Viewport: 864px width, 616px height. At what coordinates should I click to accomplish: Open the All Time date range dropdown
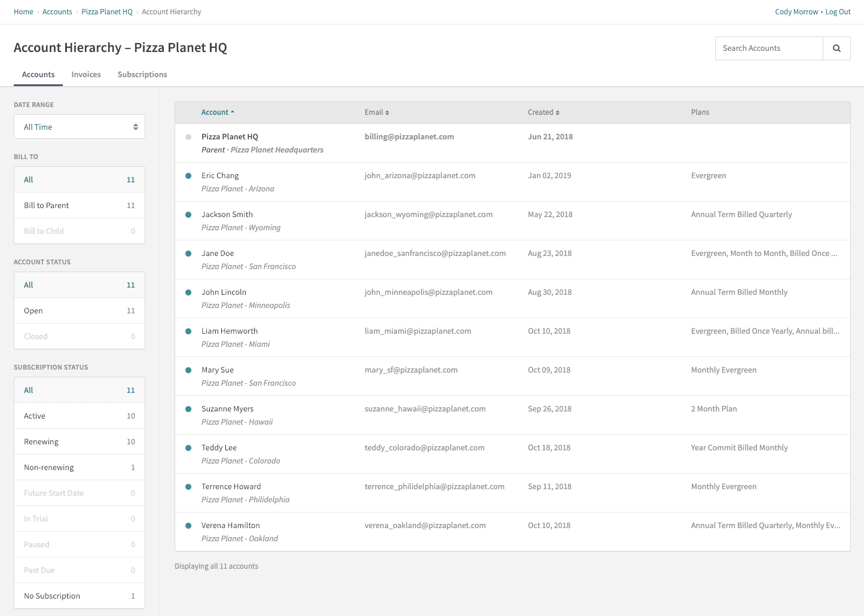tap(79, 126)
